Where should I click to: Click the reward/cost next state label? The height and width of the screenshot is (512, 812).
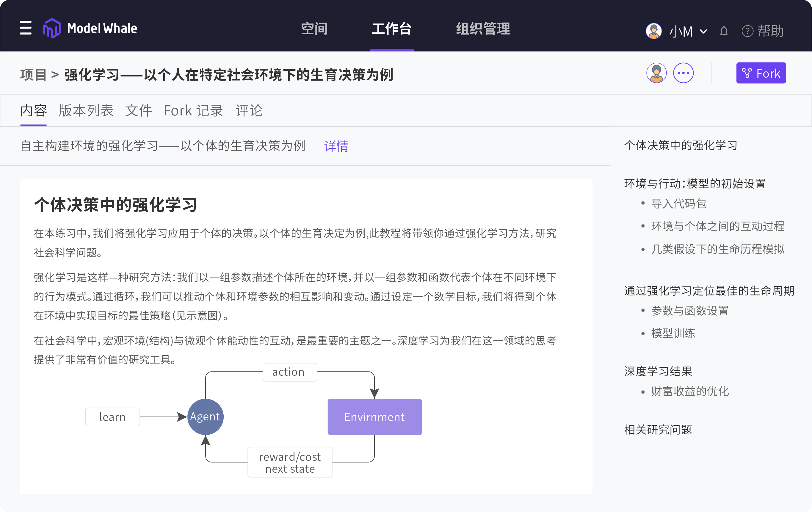[x=290, y=462]
